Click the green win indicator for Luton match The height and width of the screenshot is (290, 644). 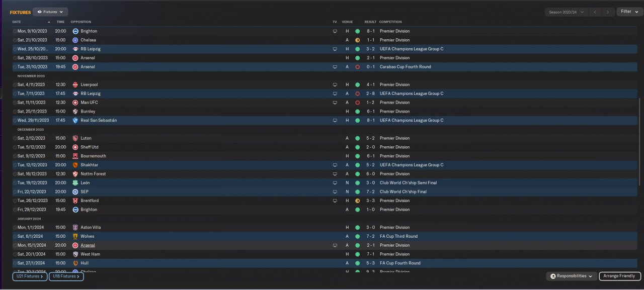357,138
